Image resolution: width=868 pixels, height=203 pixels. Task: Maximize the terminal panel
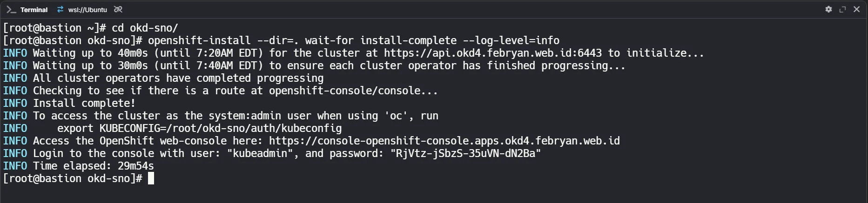(842, 9)
